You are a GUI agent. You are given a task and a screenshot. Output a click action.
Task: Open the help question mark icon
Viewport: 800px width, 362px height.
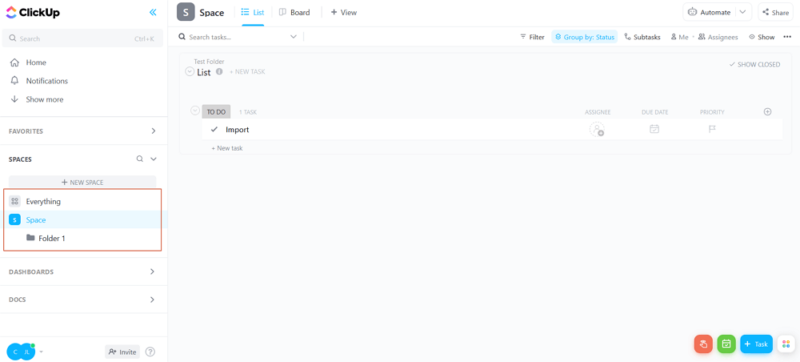click(x=150, y=352)
